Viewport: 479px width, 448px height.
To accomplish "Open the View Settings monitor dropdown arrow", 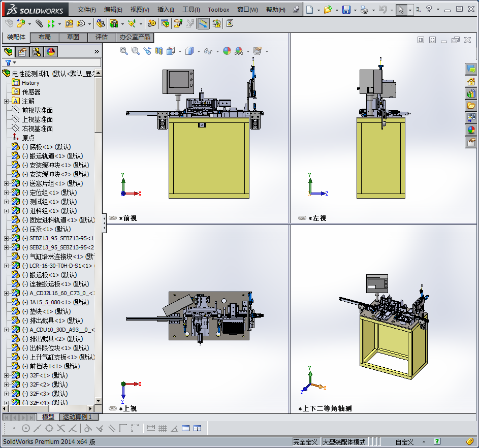I will (x=267, y=51).
